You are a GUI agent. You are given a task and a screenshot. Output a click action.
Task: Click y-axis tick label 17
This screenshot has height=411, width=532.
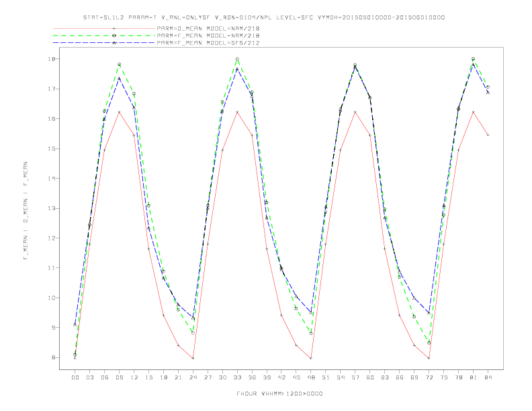[52, 89]
